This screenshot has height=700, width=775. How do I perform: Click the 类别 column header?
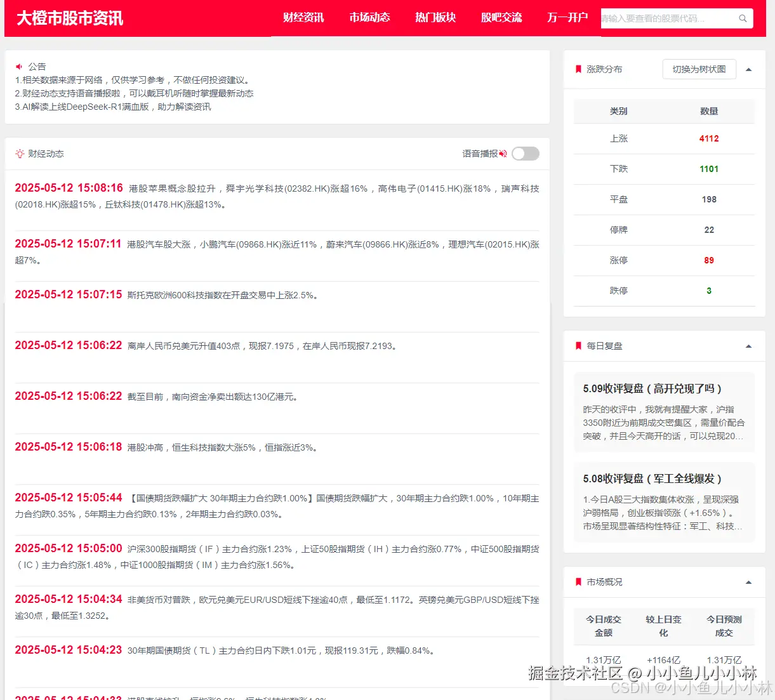coord(619,111)
